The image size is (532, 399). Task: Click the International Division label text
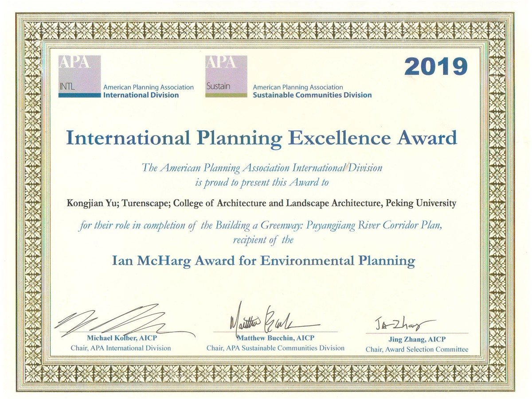(x=141, y=95)
